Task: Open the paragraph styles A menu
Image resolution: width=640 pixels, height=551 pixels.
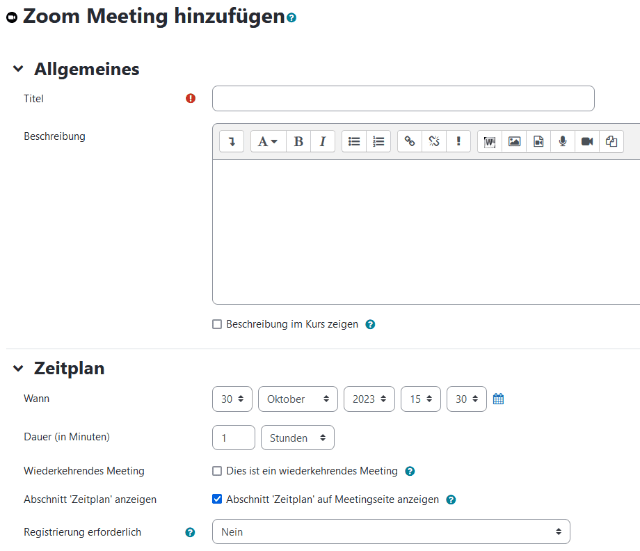Action: [268, 142]
